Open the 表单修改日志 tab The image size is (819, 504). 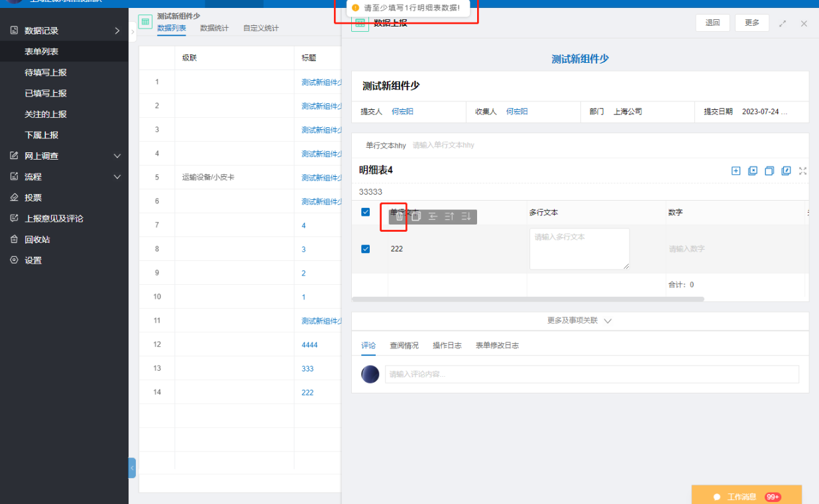[x=497, y=345]
